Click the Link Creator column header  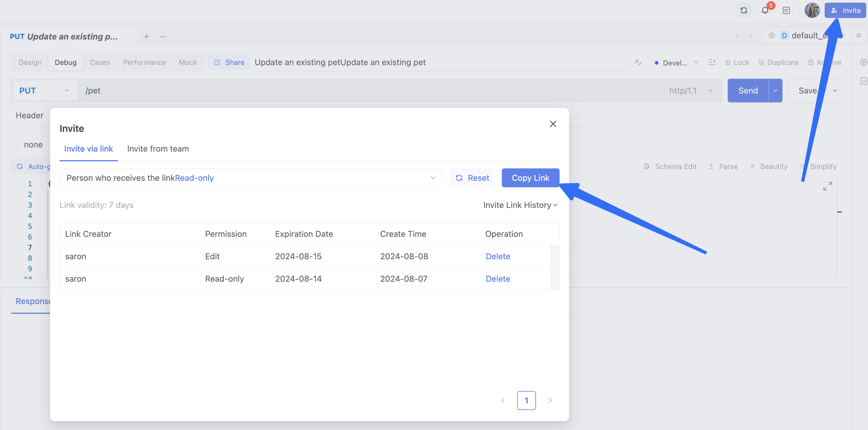click(88, 234)
